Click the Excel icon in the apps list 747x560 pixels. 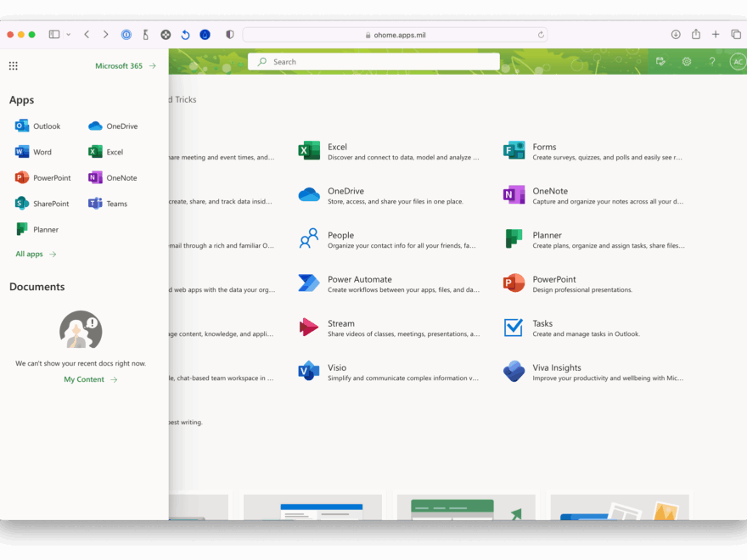coord(309,151)
